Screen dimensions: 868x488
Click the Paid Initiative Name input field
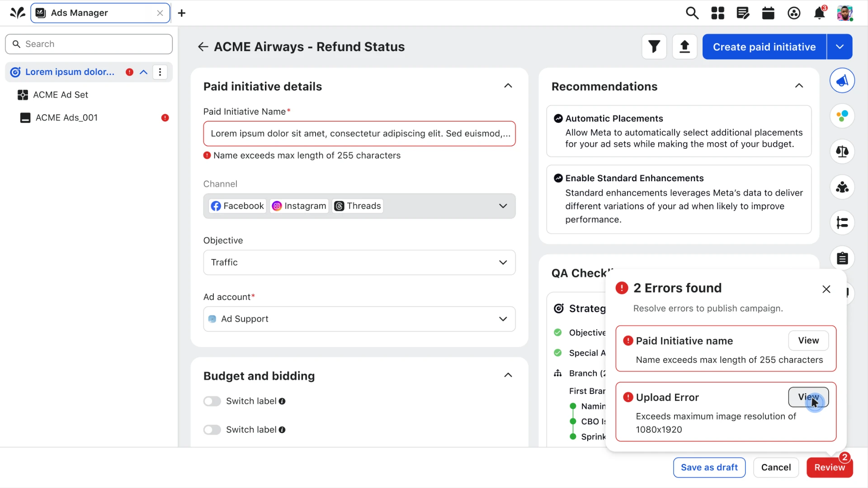click(x=359, y=134)
